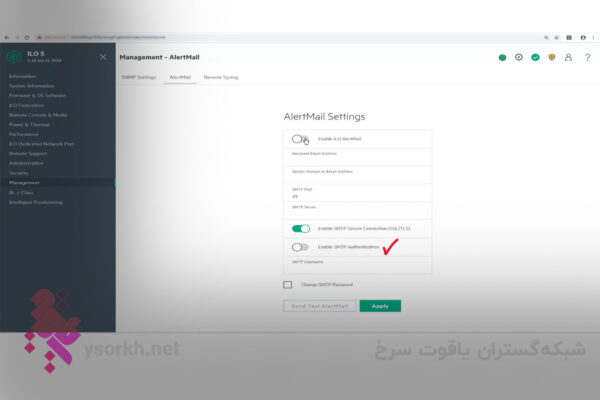Focus the Recipient Email Address field
The height and width of the screenshot is (400, 600).
click(x=357, y=157)
